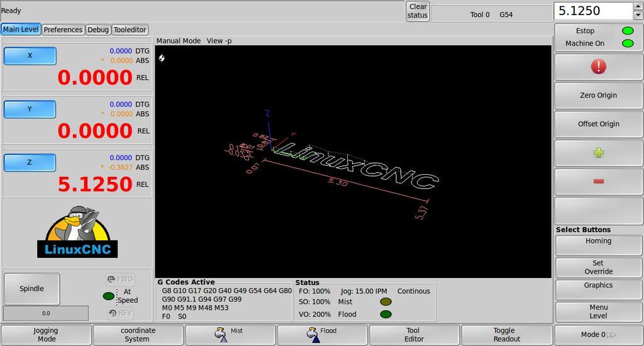
Task: Click the Mist status LED
Action: (386, 301)
